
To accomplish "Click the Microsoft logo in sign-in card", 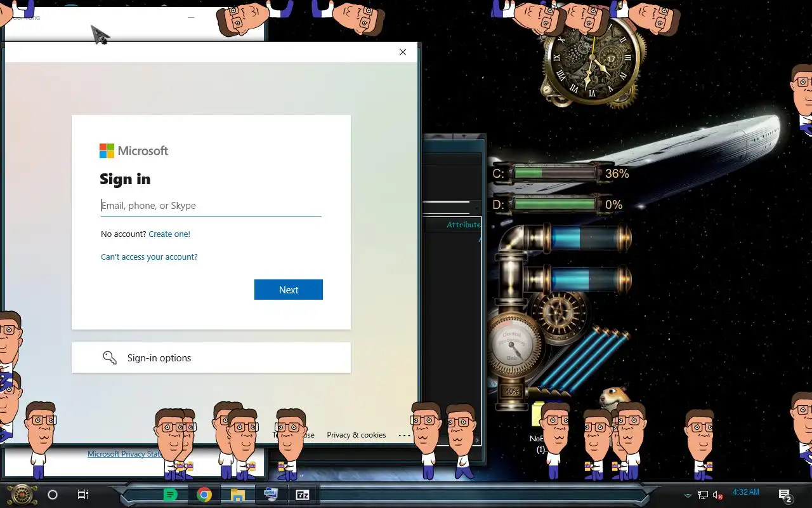I will [134, 150].
